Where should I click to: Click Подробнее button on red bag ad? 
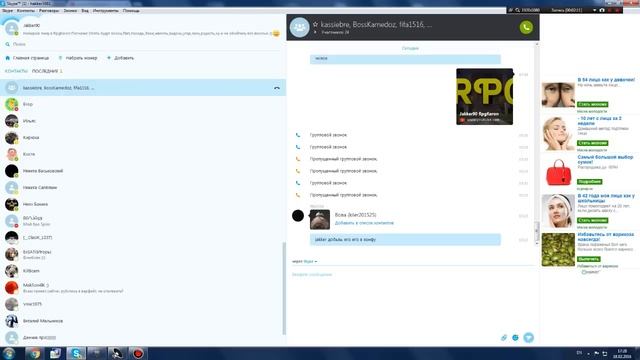click(x=589, y=182)
